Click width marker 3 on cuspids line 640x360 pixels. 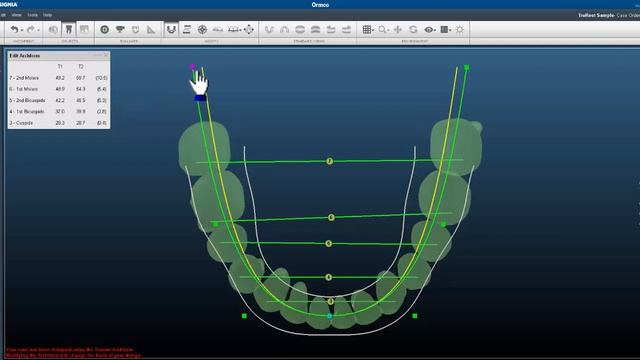point(331,302)
